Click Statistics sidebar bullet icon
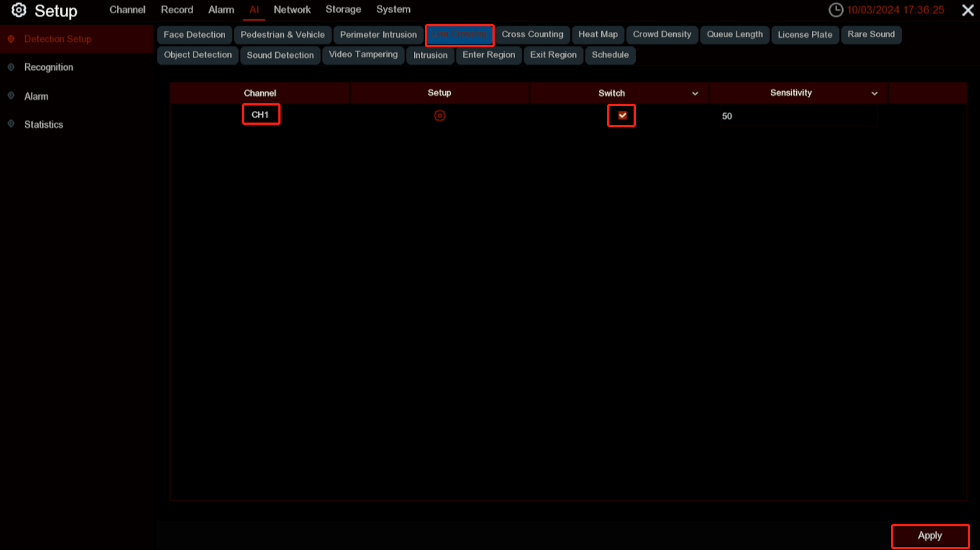This screenshot has width=980, height=550. tap(11, 124)
